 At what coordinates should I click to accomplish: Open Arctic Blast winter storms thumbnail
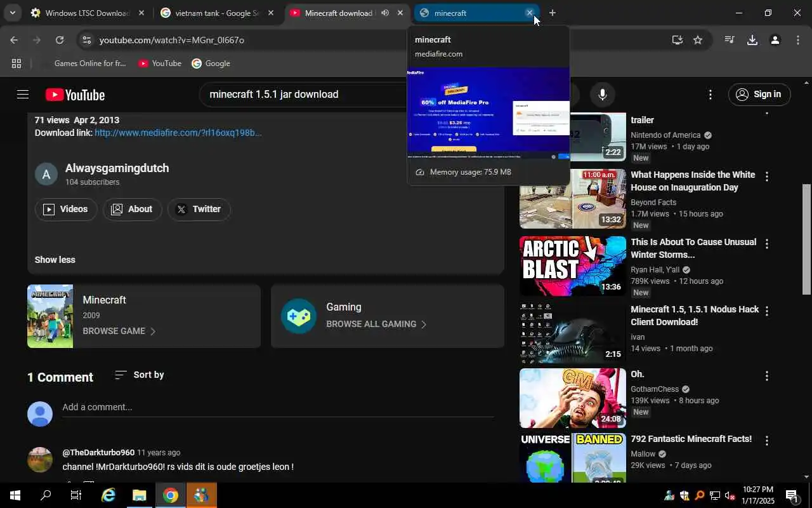[572, 266]
